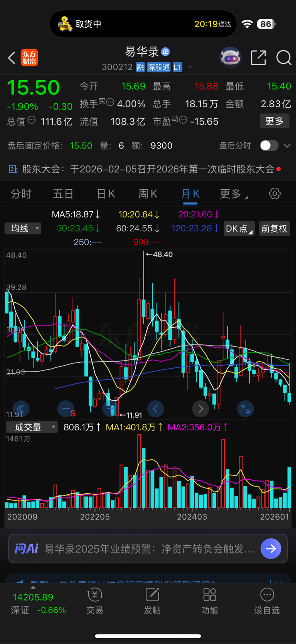This screenshot has height=644, width=296.
Task: Tap the MA5:18.87 value
Action: (76, 214)
